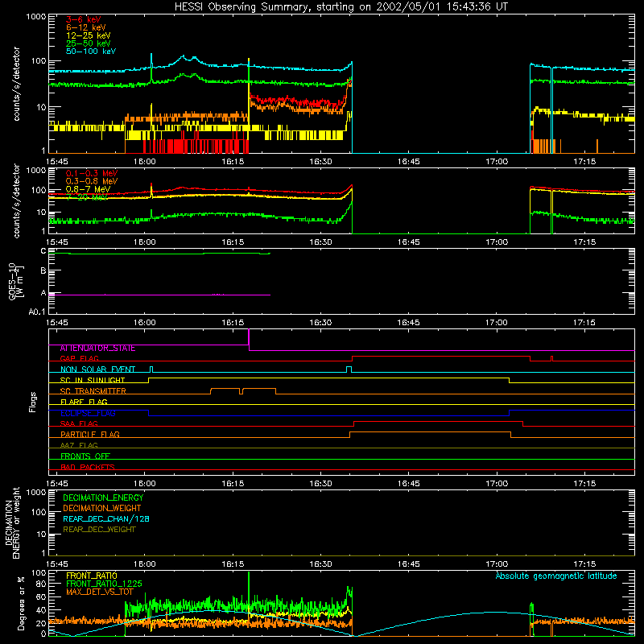
Task: Click the DECIMATION_WEIGHT legend label
Action: click(102, 509)
